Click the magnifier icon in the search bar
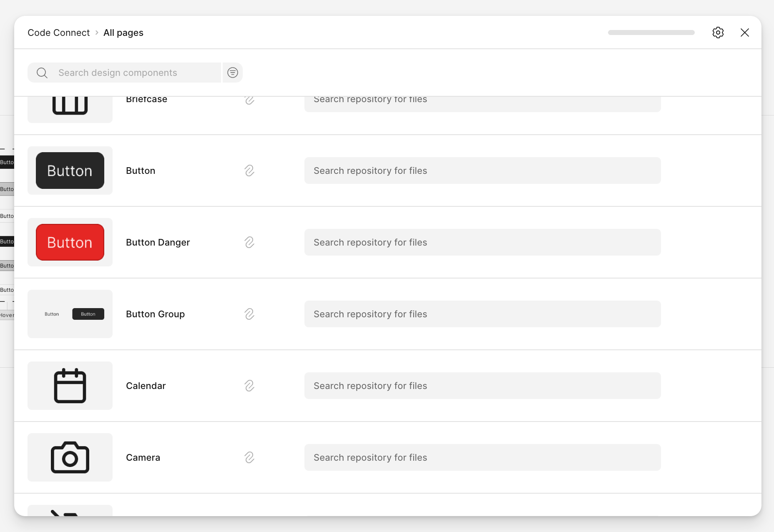Viewport: 774px width, 532px height. click(x=42, y=73)
